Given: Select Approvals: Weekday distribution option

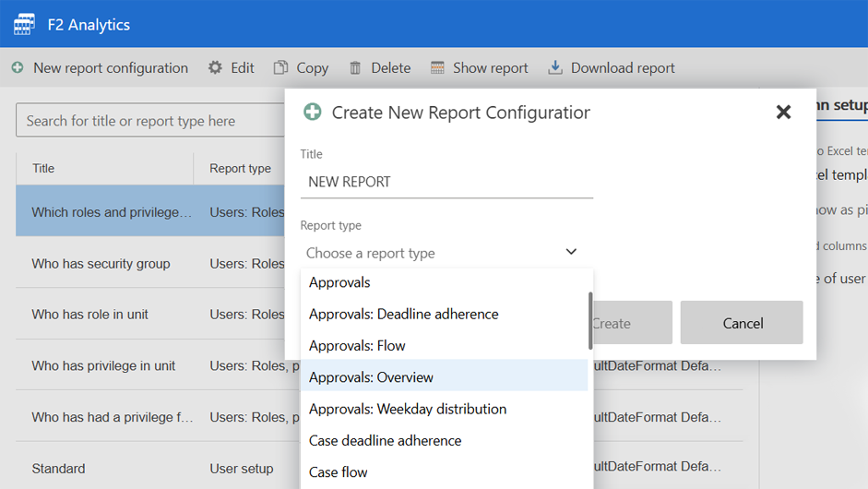Looking at the screenshot, I should click(x=444, y=409).
